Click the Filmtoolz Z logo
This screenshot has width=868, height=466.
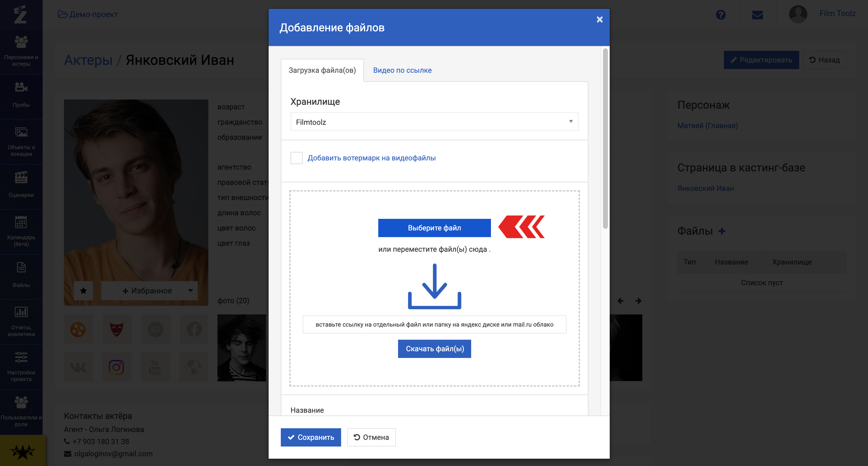tap(20, 15)
